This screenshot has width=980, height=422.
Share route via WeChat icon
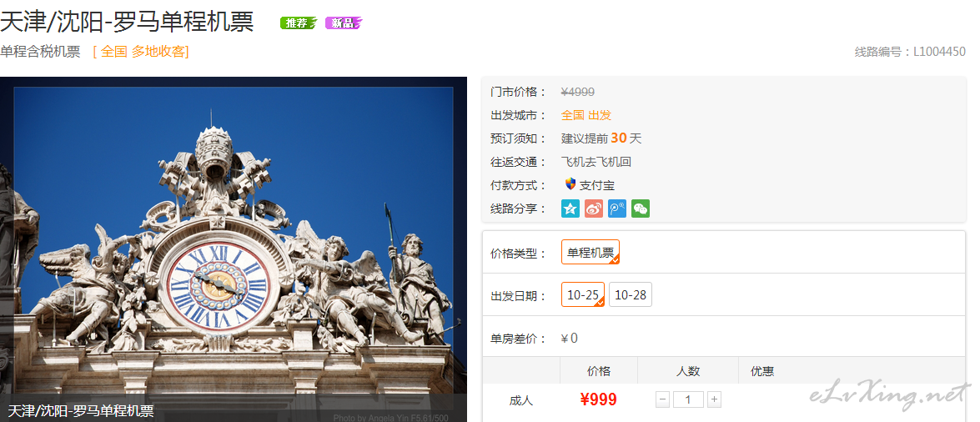click(640, 208)
